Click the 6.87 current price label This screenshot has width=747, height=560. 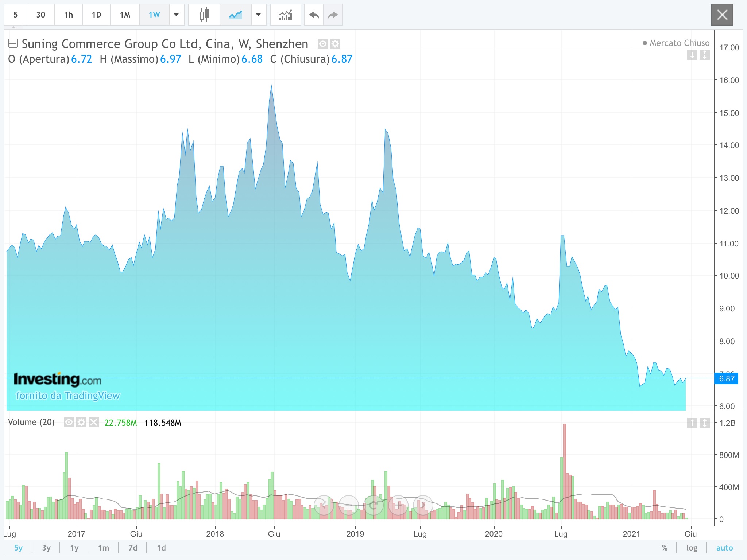click(726, 378)
